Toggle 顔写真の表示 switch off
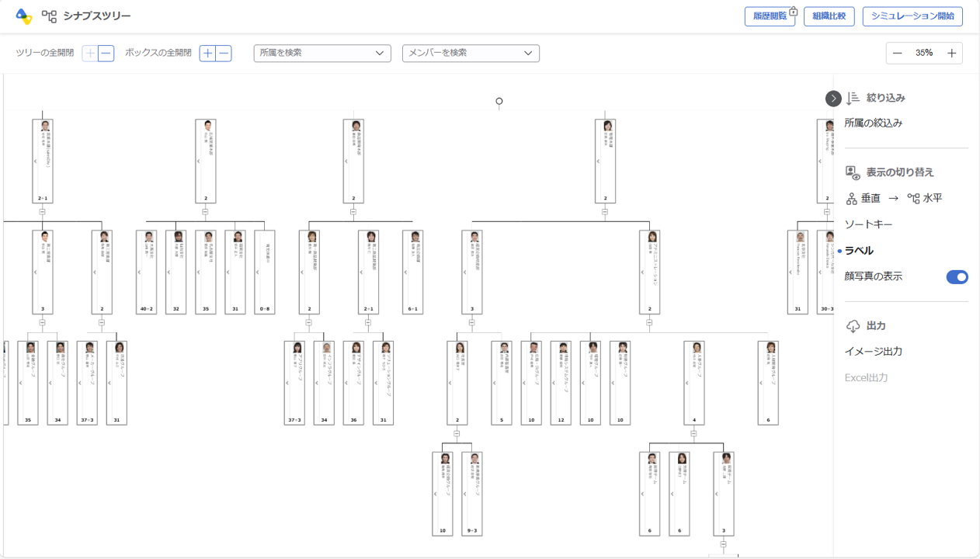The image size is (980, 559). click(x=957, y=277)
